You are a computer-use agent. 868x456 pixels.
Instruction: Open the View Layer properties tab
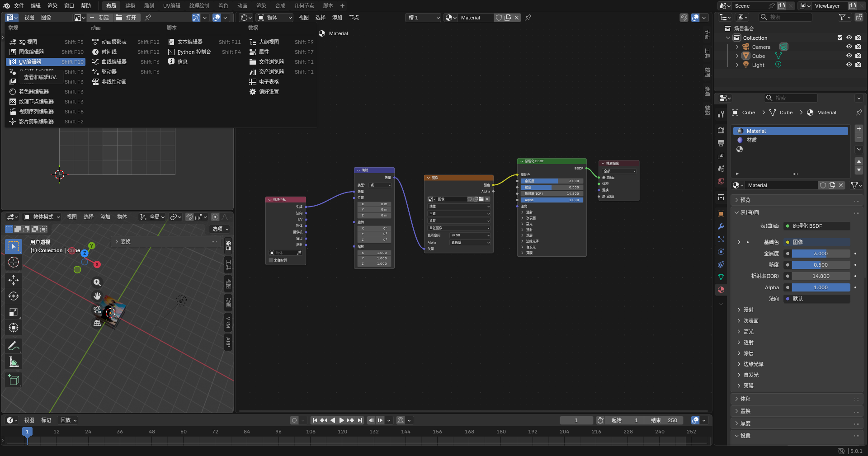[721, 156]
